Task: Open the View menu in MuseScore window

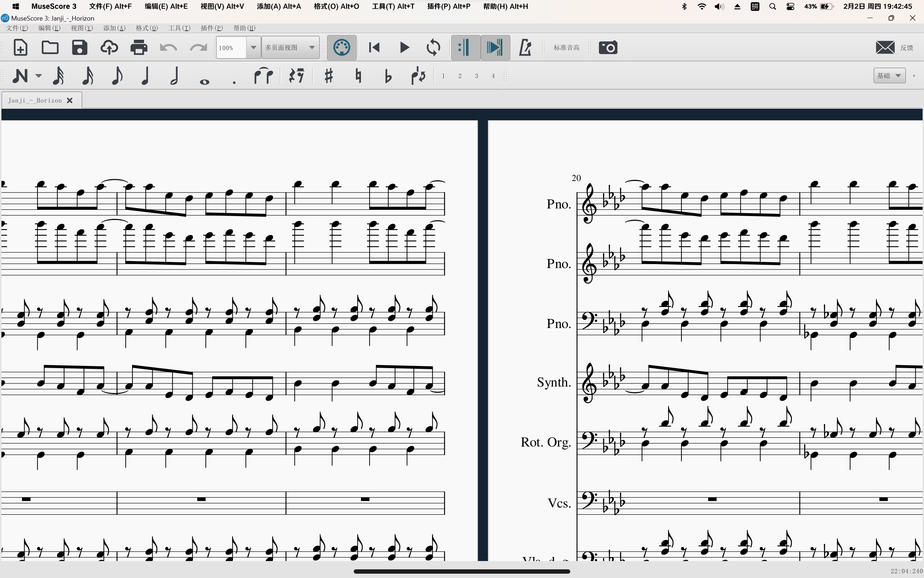Action: coord(82,28)
